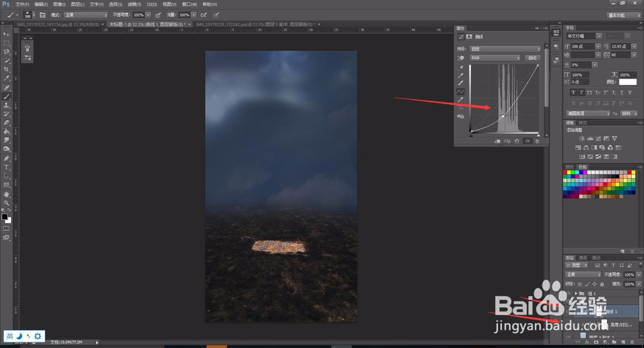The height and width of the screenshot is (348, 644).
Task: Toggle clip-to-layer button in Properties panel
Action: (497, 141)
